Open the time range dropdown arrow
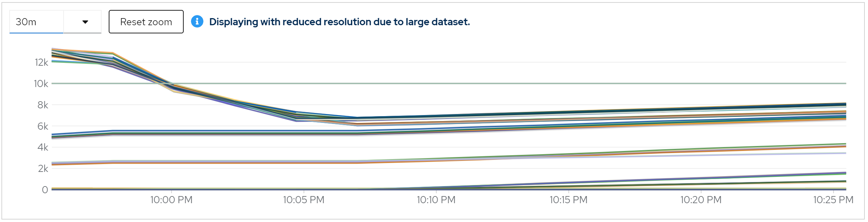The height and width of the screenshot is (222, 868). coord(85,22)
